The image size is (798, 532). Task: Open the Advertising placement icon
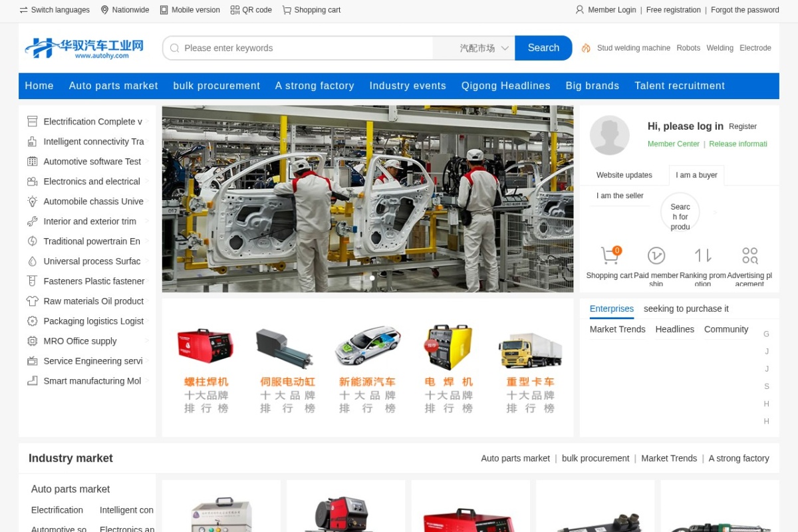pyautogui.click(x=750, y=255)
